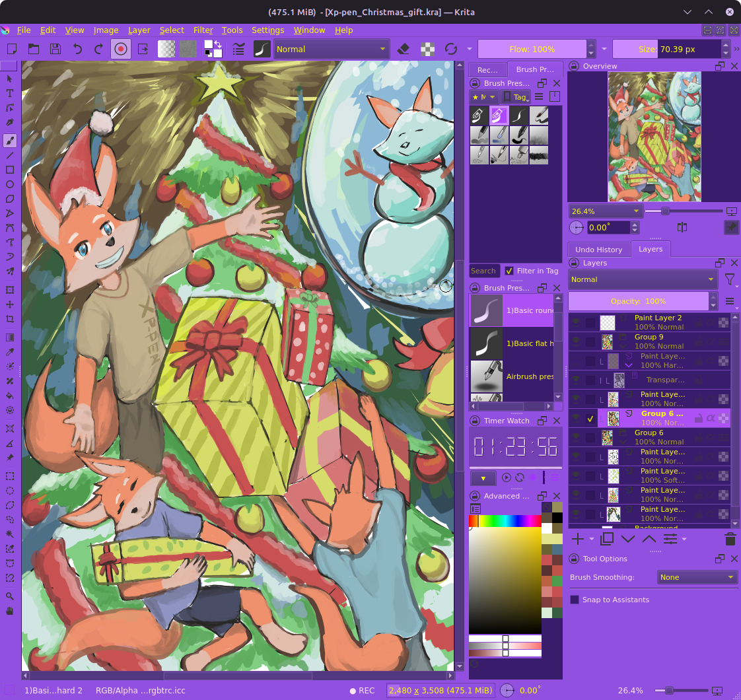Open the Layers blending mode Normal dropdown

643,279
